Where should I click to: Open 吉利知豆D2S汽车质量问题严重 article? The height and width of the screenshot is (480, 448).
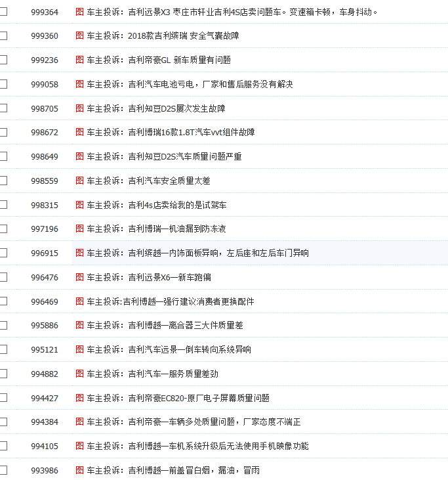click(164, 156)
